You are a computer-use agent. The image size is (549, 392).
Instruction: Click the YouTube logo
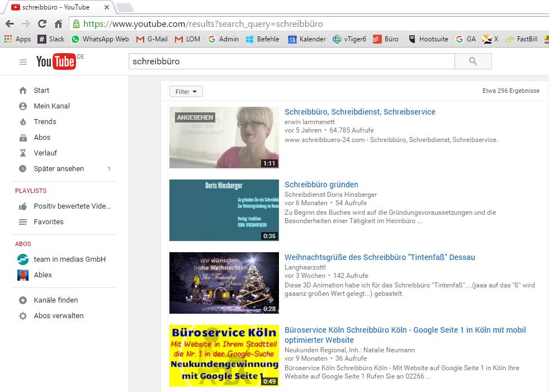tap(56, 62)
